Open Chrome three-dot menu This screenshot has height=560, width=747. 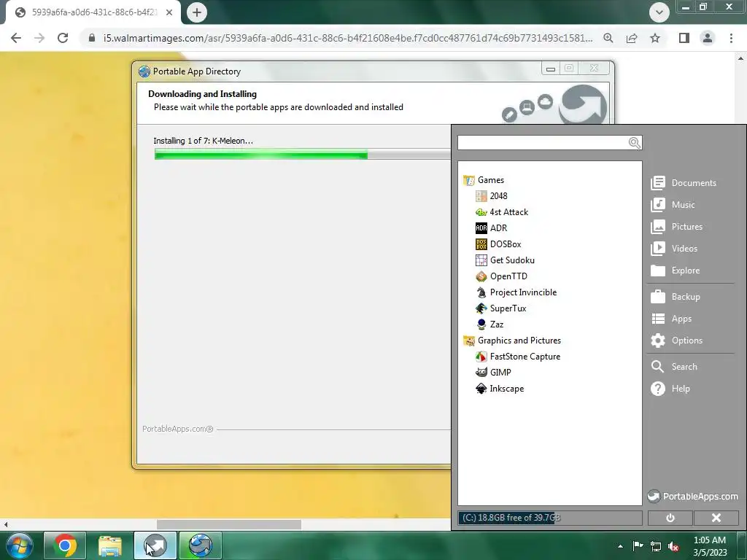[731, 38]
